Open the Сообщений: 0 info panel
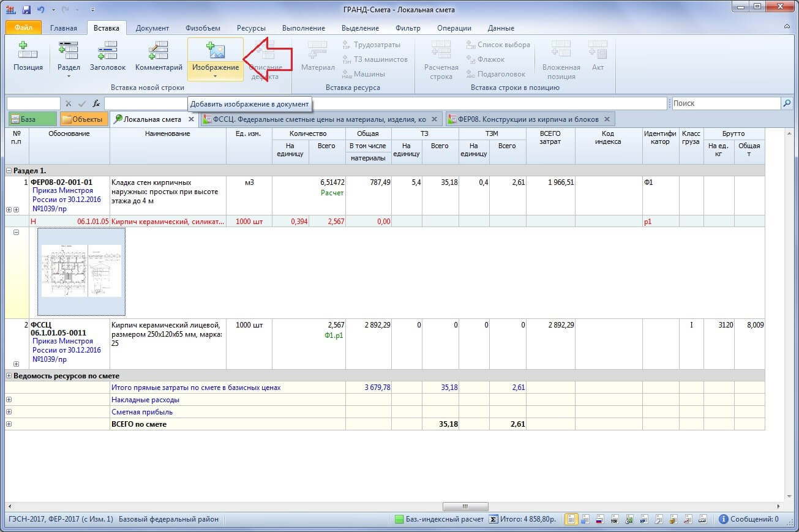This screenshot has width=799, height=532. (749, 519)
